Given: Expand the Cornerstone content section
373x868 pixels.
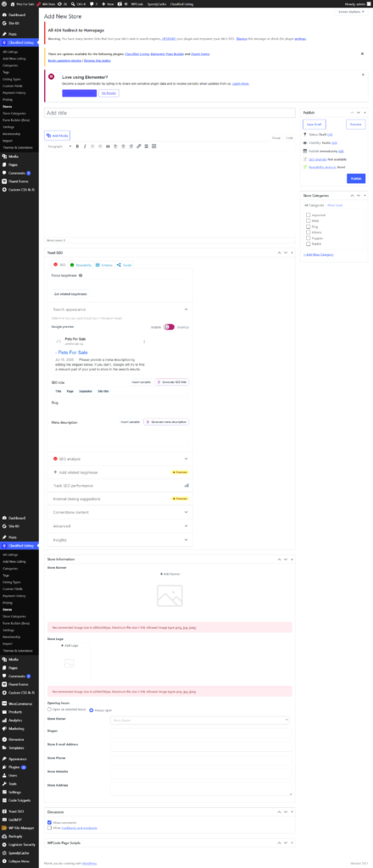Looking at the screenshot, I should coord(120,513).
